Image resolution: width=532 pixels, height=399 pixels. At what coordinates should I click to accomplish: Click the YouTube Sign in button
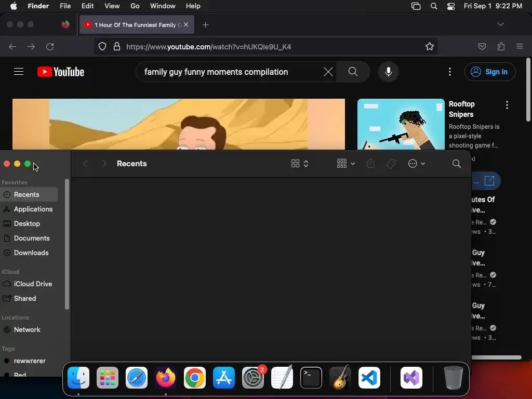(490, 72)
